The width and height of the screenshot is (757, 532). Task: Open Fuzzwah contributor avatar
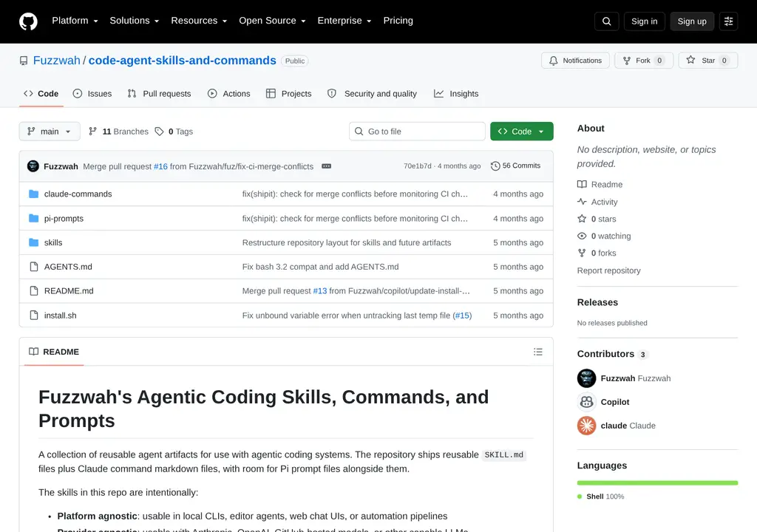point(586,378)
